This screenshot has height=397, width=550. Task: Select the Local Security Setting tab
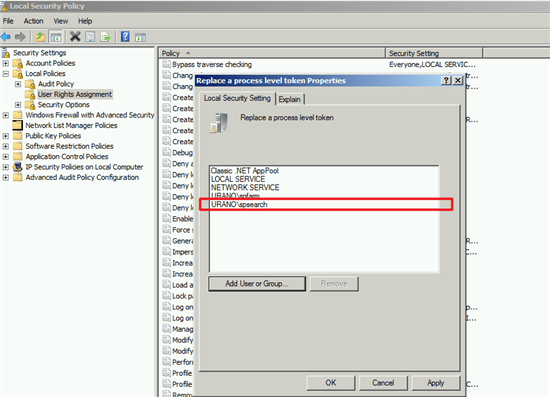tap(237, 98)
